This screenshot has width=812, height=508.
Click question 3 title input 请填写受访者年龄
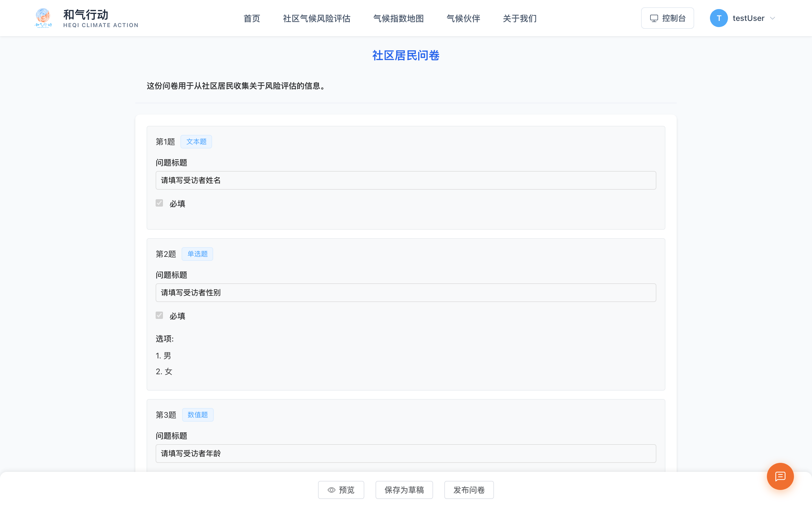[x=406, y=454]
